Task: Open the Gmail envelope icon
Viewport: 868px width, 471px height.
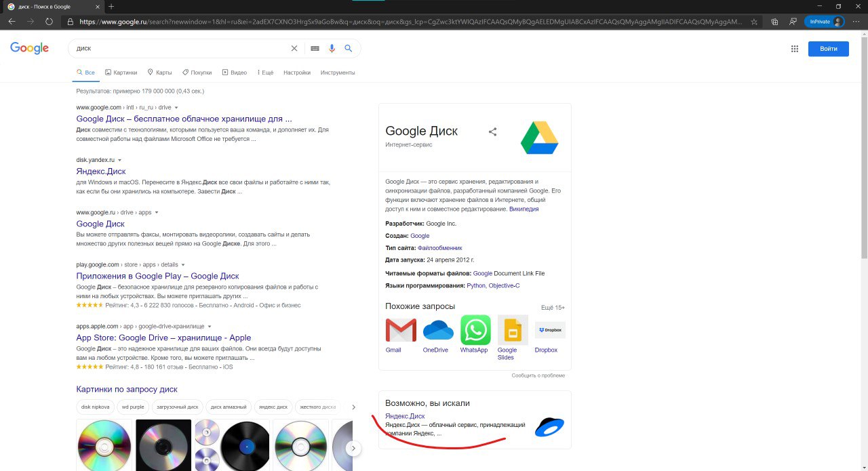Action: pos(401,330)
